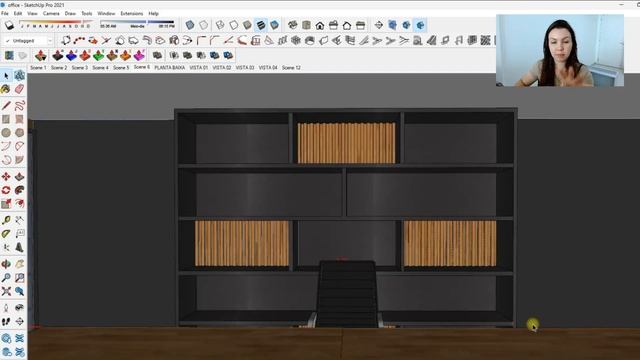The height and width of the screenshot is (360, 640).
Task: Activate the Move tool
Action: (6, 176)
